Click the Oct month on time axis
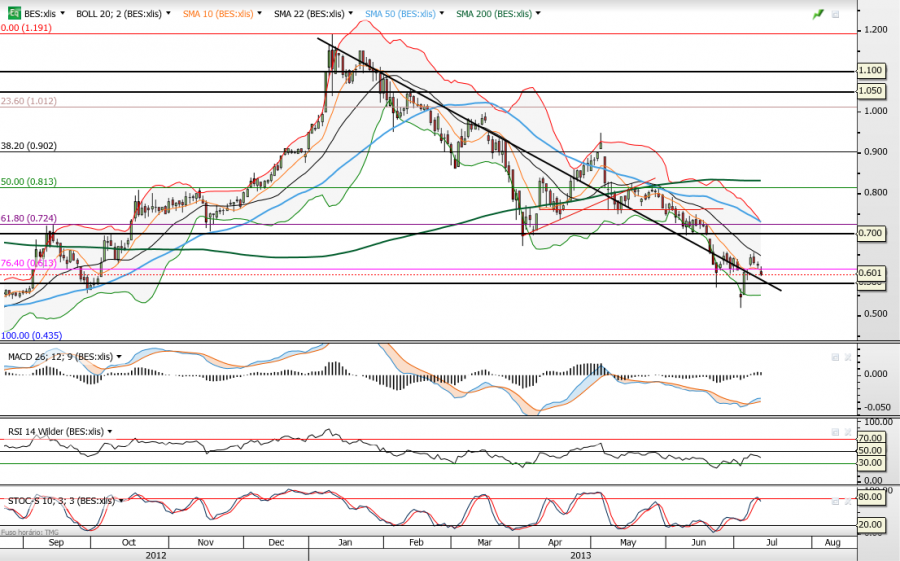This screenshot has width=900, height=561. click(129, 542)
